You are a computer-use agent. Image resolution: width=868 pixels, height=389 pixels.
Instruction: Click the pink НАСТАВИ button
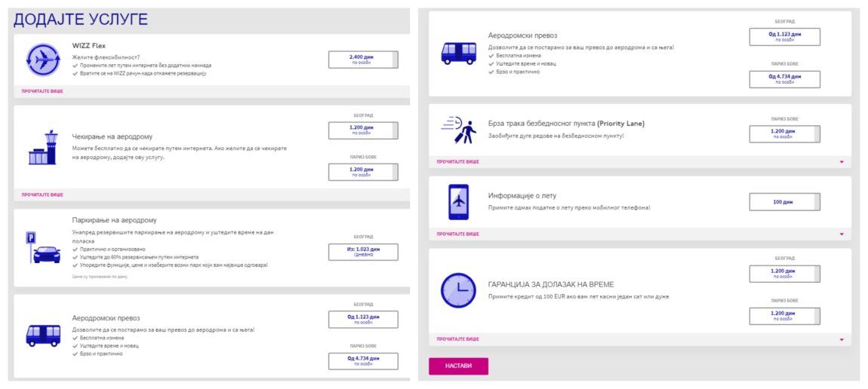(458, 366)
